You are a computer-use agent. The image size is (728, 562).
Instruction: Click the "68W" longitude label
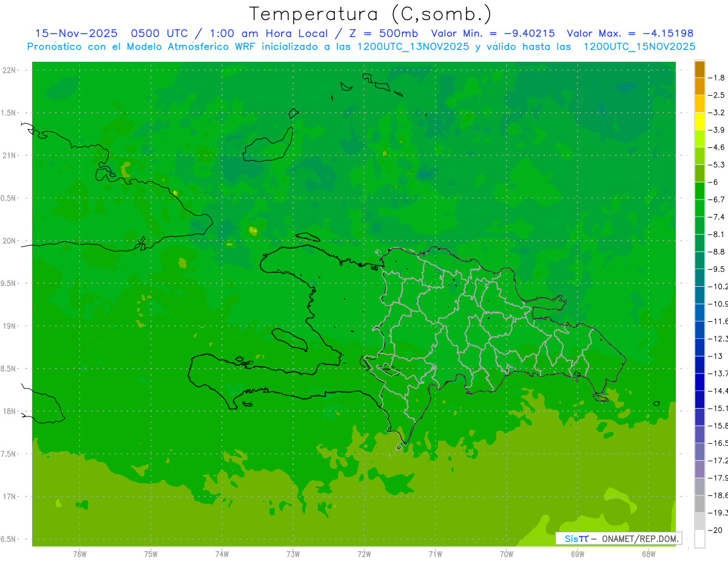click(649, 554)
